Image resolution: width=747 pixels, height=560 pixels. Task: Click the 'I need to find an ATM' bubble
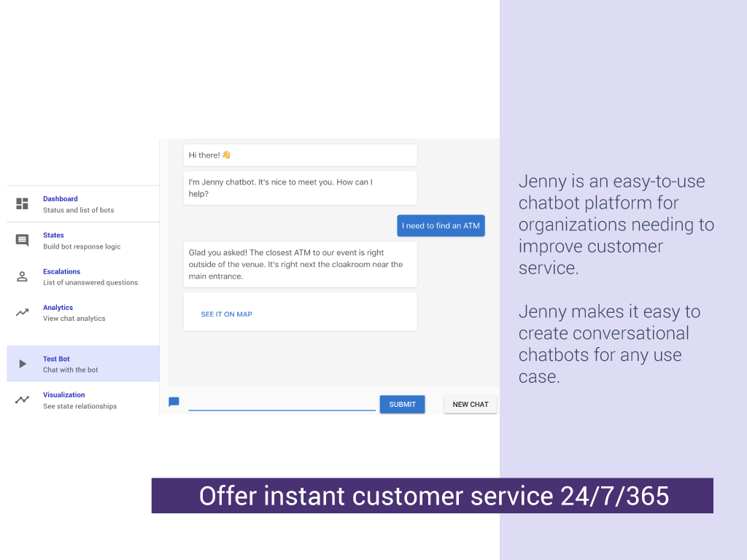441,226
